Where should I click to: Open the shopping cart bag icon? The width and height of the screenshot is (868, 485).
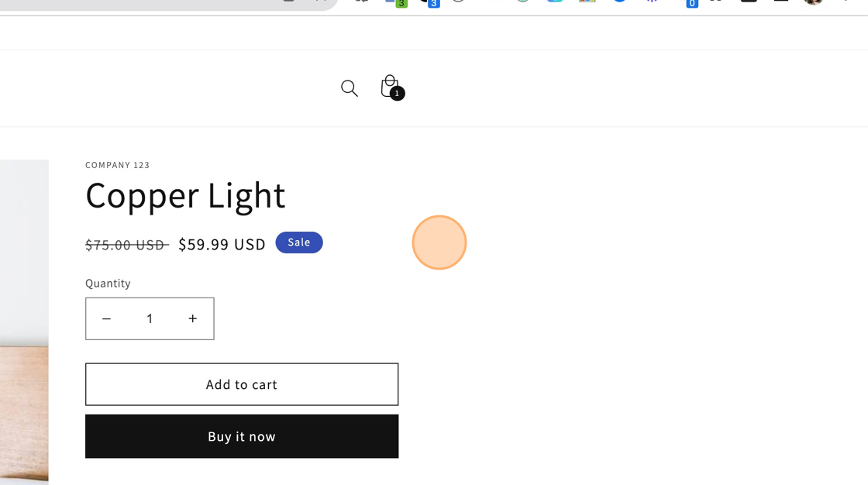[391, 88]
